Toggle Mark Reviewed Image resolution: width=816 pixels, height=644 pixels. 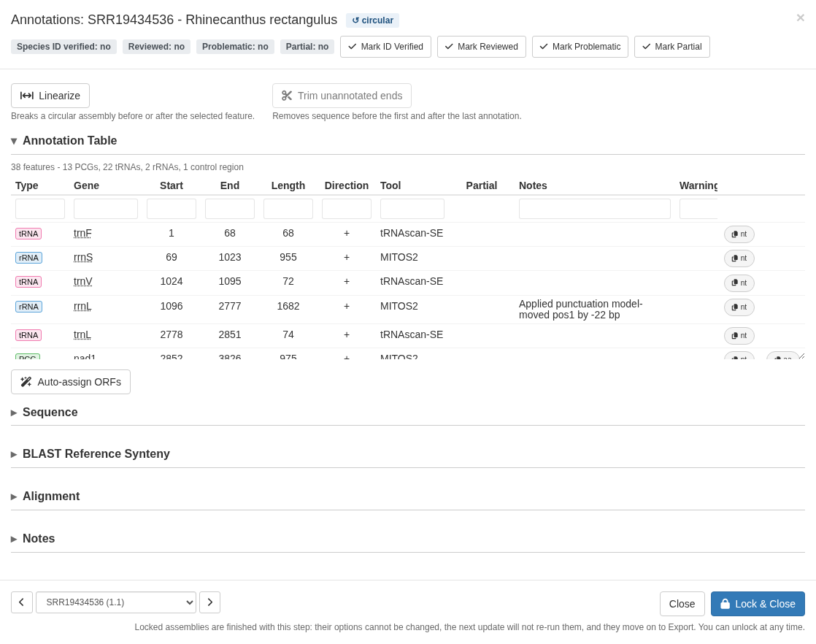(482, 47)
